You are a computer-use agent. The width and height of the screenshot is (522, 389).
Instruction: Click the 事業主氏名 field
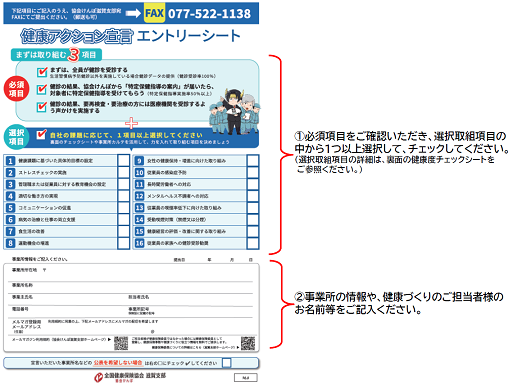pyautogui.click(x=68, y=300)
